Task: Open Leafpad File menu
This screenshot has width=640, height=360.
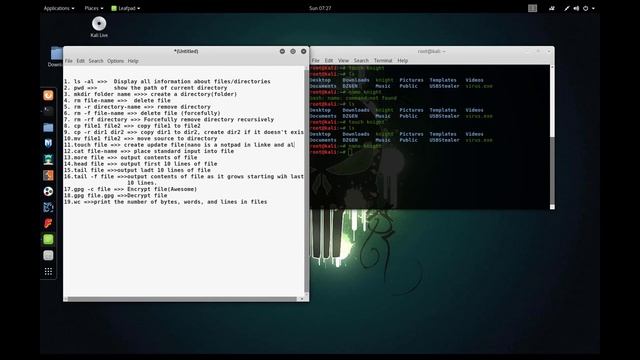Action: click(x=69, y=61)
